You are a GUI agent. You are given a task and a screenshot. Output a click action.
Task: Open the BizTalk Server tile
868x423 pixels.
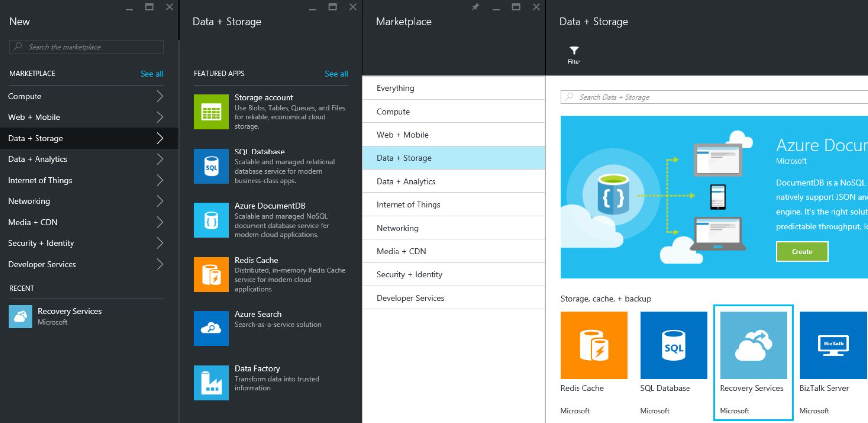click(833, 345)
